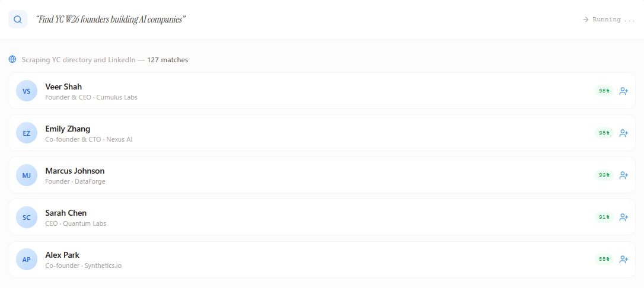Click the Sarah Chen name
644x288 pixels.
[66, 213]
